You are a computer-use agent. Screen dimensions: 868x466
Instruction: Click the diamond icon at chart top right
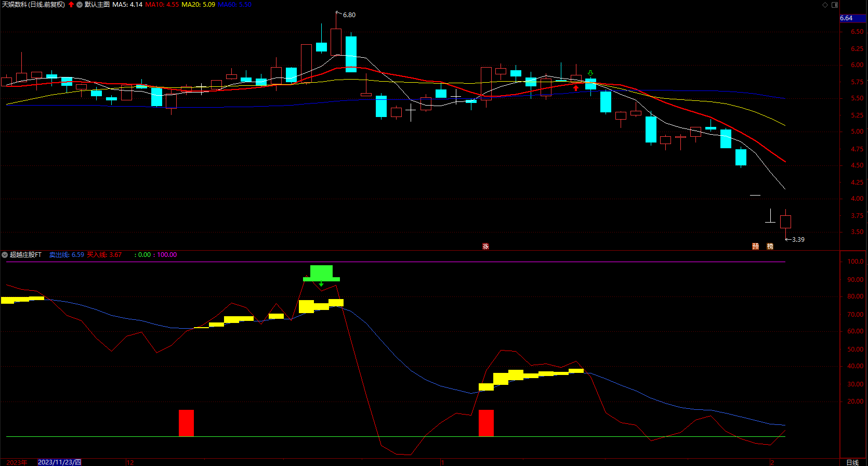point(825,5)
